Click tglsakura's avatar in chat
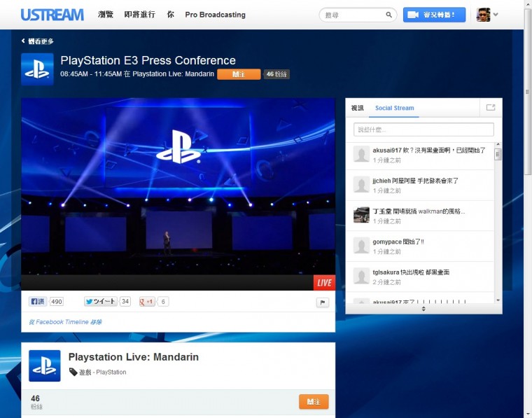Image resolution: width=532 pixels, height=418 pixels. pos(361,276)
